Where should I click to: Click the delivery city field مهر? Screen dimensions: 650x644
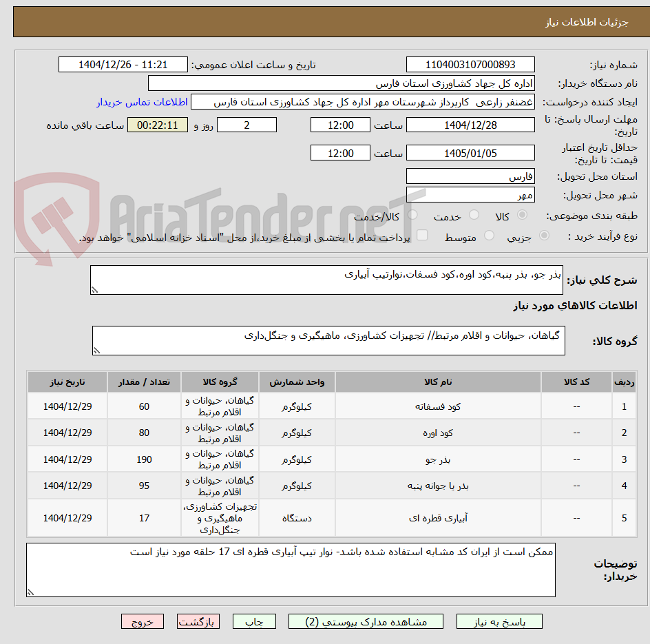click(470, 195)
